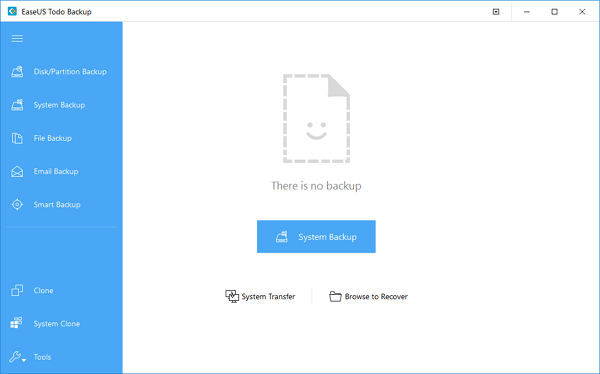Click the Email Backup envelope icon

(17, 171)
